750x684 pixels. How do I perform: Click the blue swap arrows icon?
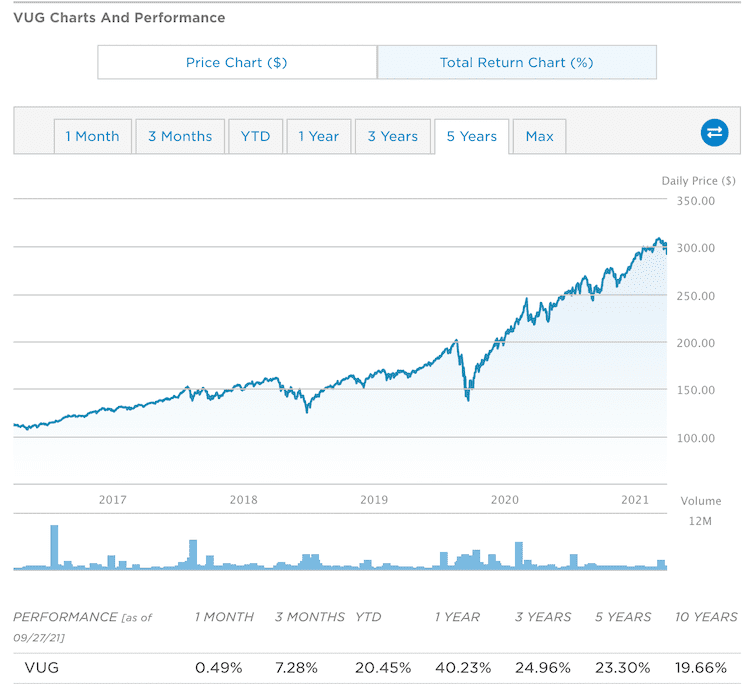tap(714, 132)
